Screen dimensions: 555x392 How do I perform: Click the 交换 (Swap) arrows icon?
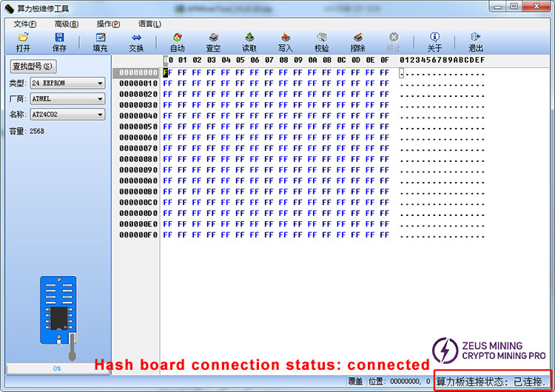tap(136, 38)
